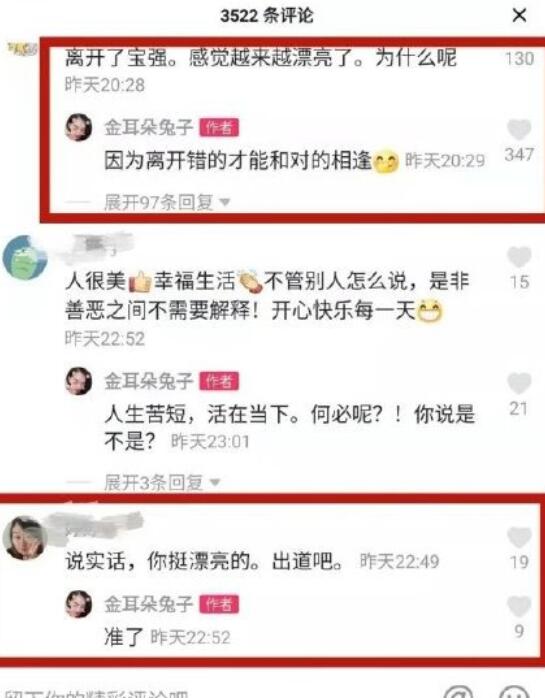Like the comment with 19 likes
The image size is (545, 698).
coord(519,537)
